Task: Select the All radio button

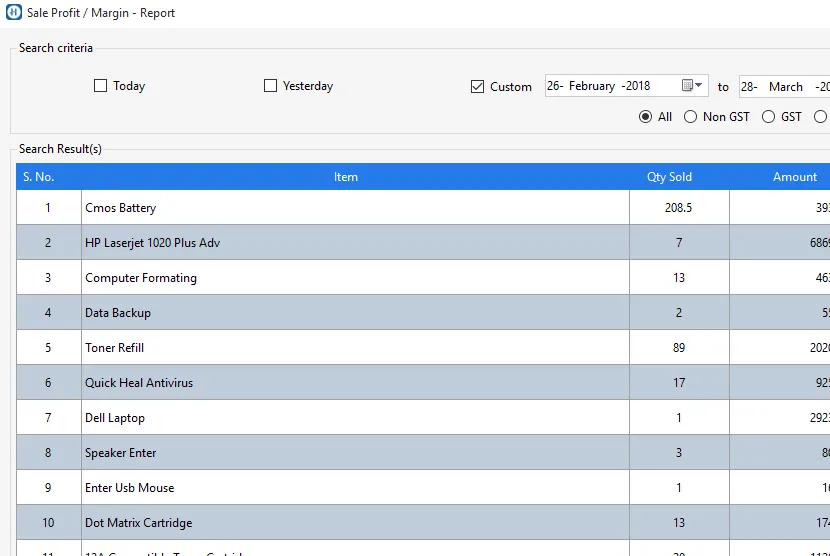Action: tap(645, 117)
